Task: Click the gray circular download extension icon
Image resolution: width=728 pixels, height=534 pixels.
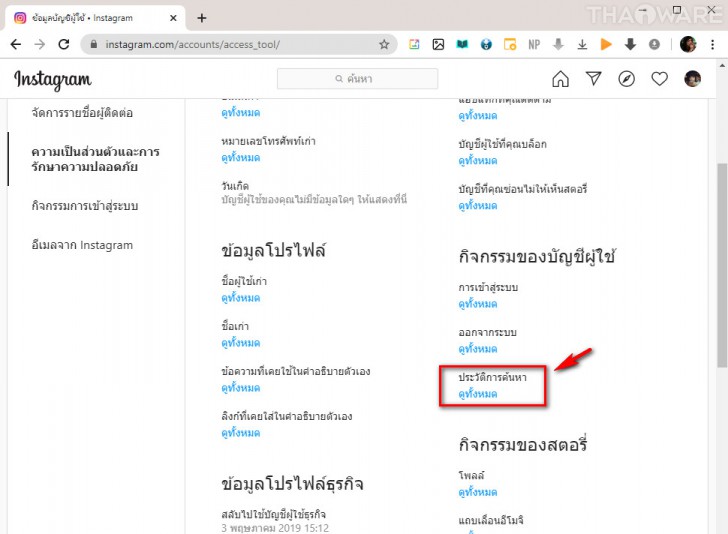Action: tap(654, 45)
